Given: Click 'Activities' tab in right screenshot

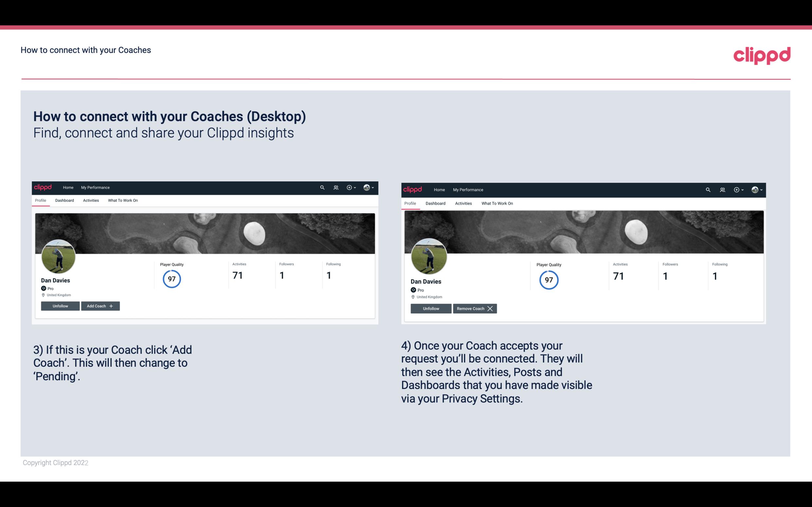Looking at the screenshot, I should coord(463,203).
